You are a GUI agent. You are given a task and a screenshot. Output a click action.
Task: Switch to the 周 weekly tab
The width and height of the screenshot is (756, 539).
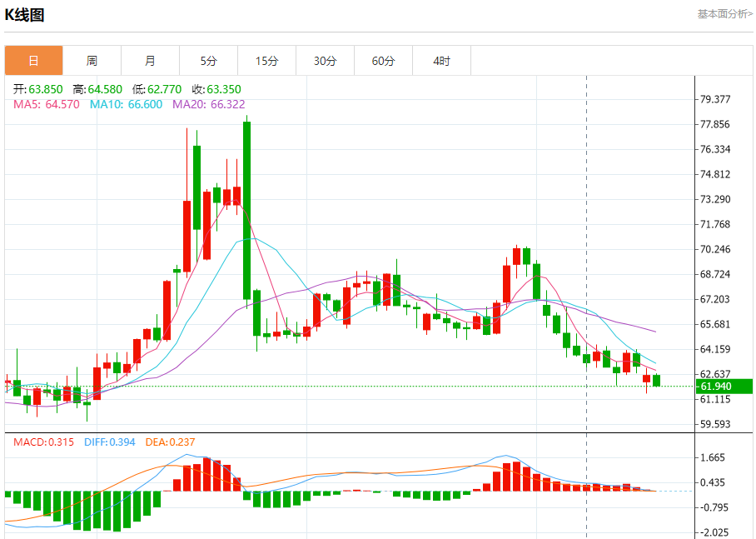(x=92, y=61)
